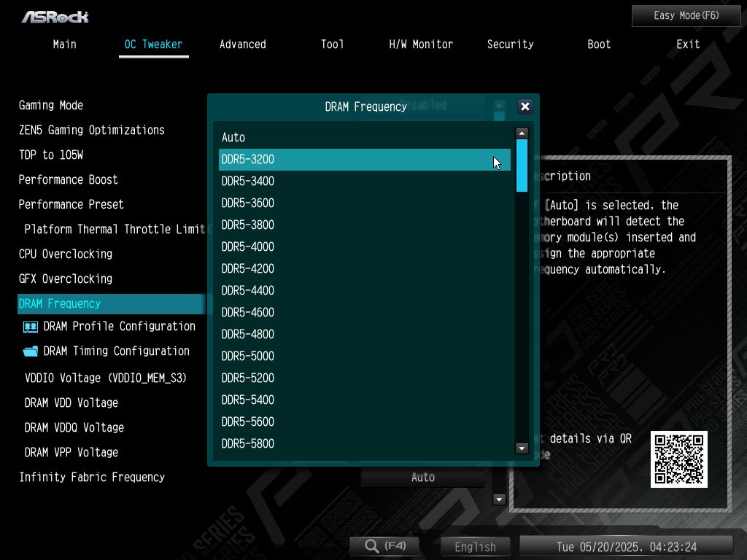Click the DRAM Profile Configuration memory icon
The width and height of the screenshot is (747, 560).
pyautogui.click(x=31, y=327)
